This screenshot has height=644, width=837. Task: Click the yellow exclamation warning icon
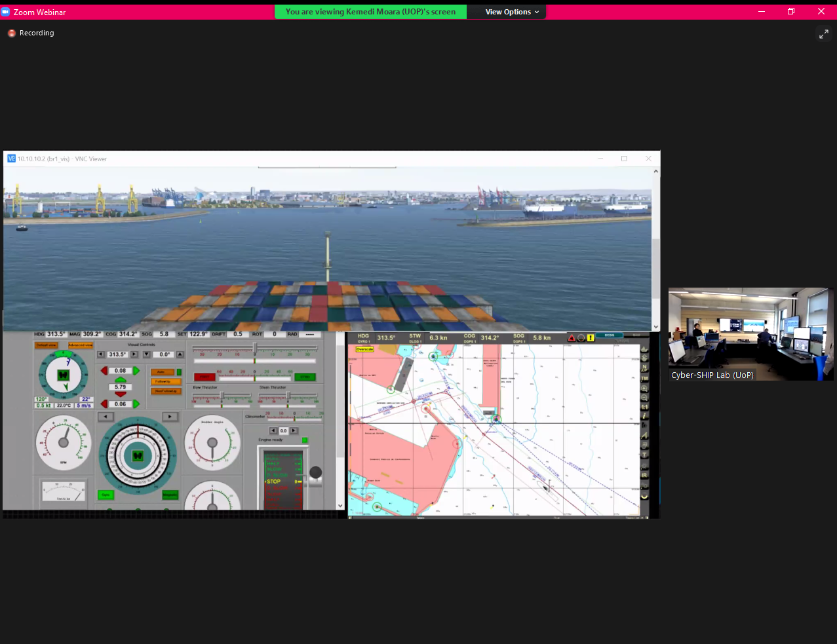pyautogui.click(x=590, y=338)
